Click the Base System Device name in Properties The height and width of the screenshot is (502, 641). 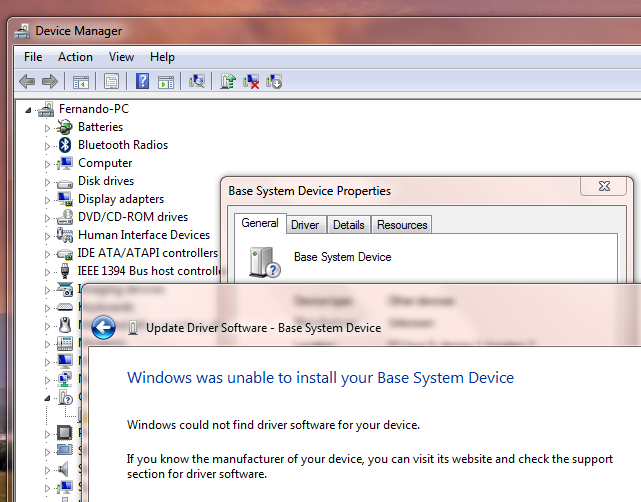click(343, 257)
